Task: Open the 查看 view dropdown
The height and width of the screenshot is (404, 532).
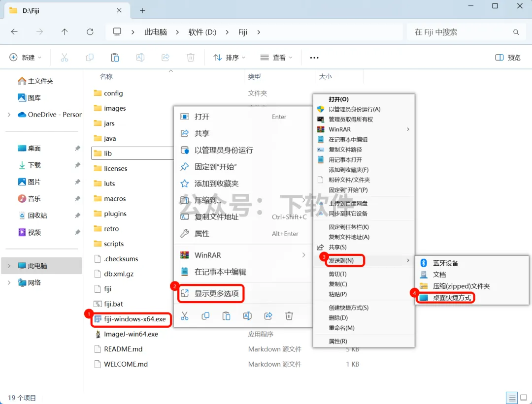Action: pos(276,58)
